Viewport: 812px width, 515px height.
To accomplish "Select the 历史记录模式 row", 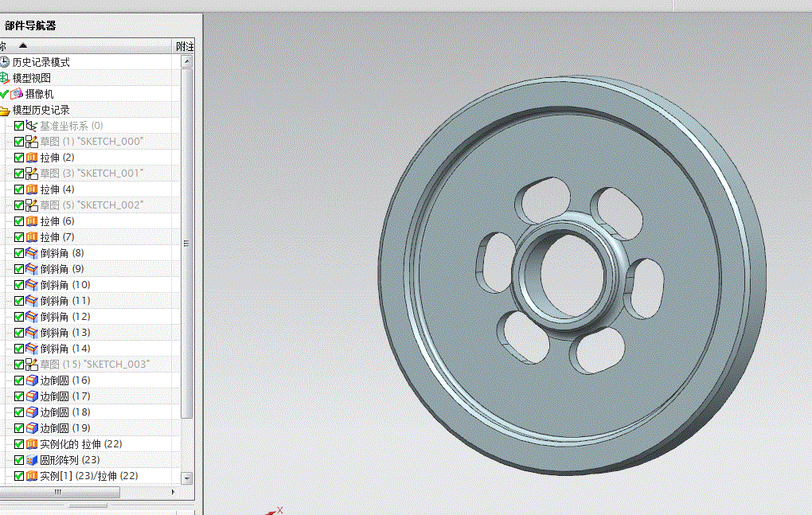I will (x=90, y=62).
